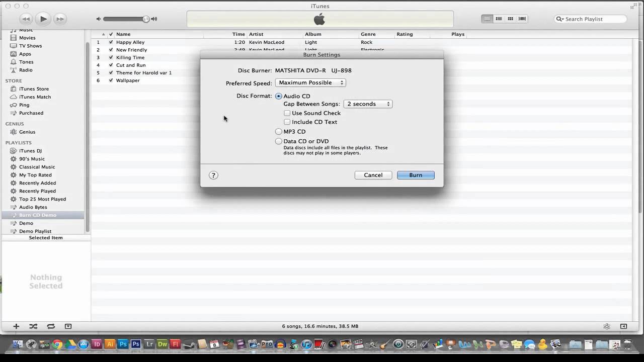Open Ping in the sidebar
Image resolution: width=644 pixels, height=362 pixels.
24,105
